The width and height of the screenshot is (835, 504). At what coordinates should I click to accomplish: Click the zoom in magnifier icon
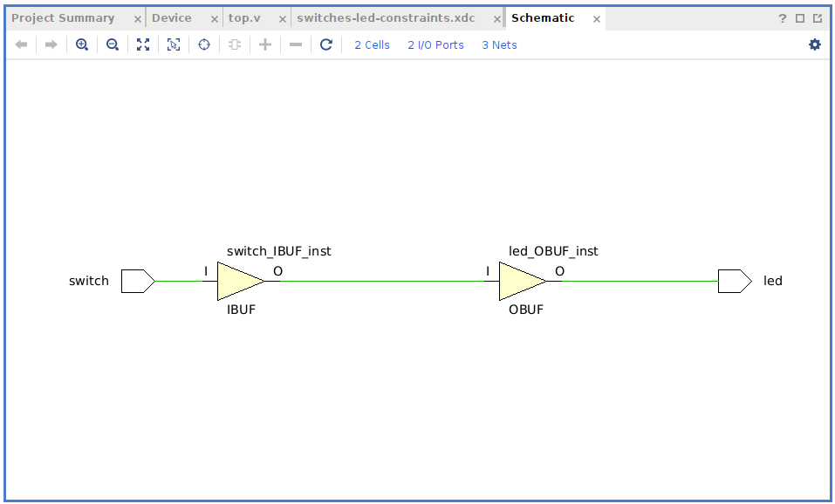(x=82, y=44)
